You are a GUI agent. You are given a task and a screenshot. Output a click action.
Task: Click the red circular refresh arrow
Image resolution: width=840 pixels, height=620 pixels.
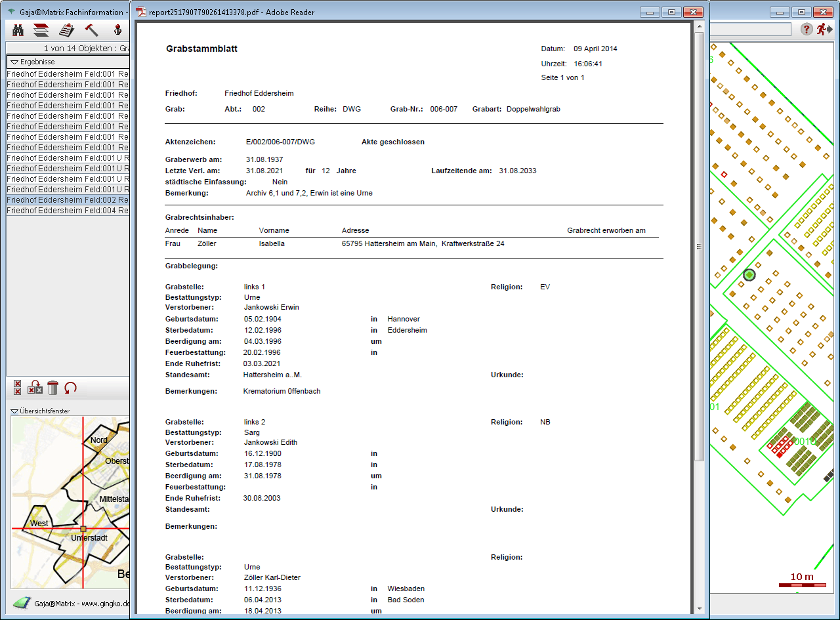pyautogui.click(x=71, y=388)
